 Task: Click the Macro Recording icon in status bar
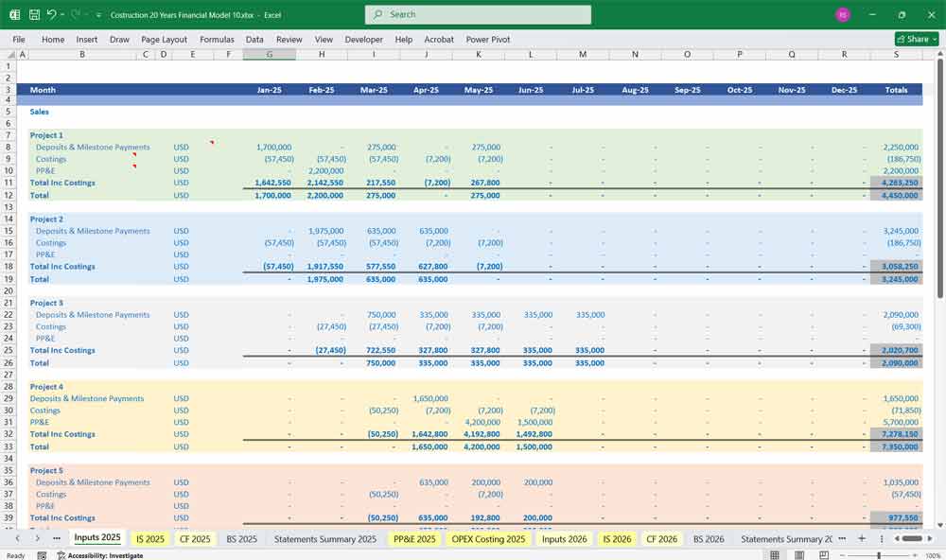(x=42, y=555)
